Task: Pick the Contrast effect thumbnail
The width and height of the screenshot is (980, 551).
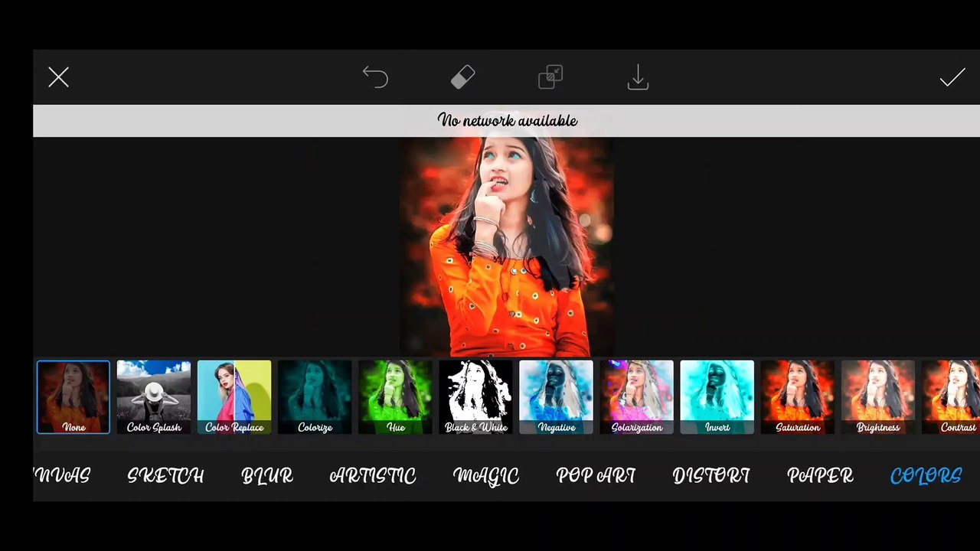Action: (951, 397)
